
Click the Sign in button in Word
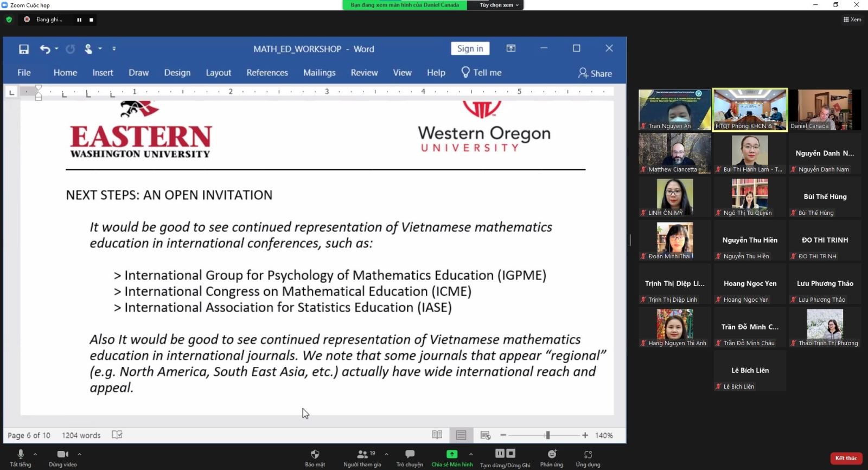pos(470,48)
